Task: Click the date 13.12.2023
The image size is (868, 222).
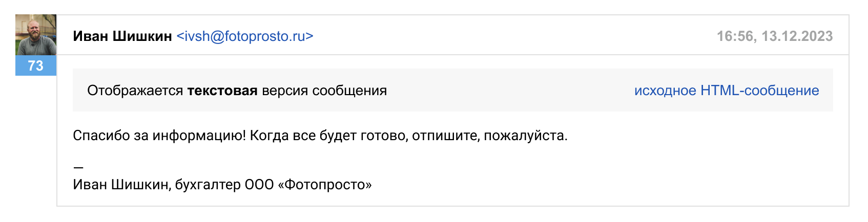Action: (x=797, y=36)
